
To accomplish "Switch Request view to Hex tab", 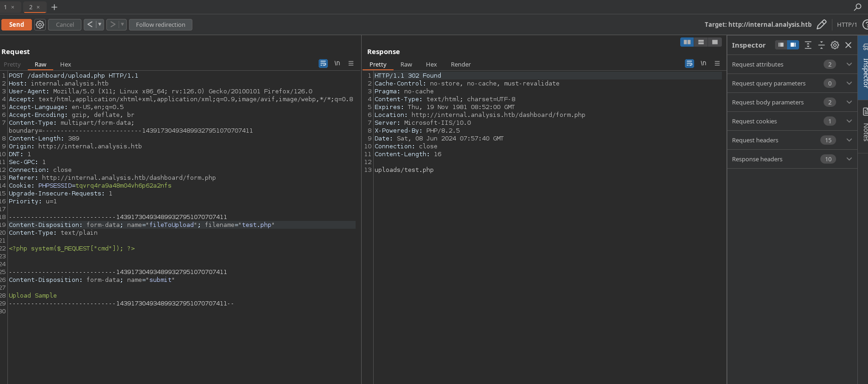I will pos(66,64).
